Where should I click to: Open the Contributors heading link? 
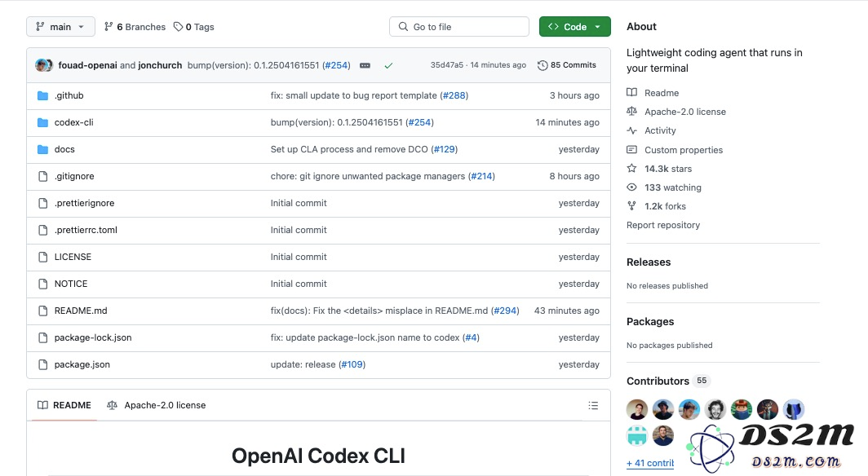(x=658, y=381)
